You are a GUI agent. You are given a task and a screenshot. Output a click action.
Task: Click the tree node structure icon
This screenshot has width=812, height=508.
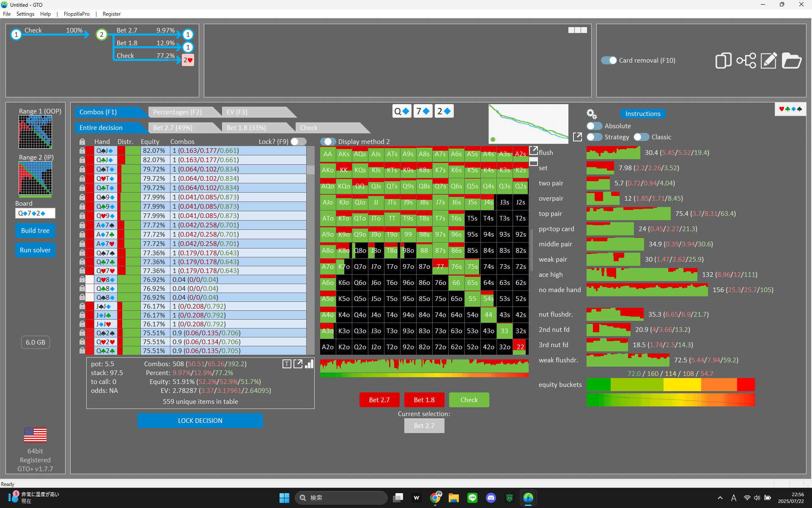[x=746, y=61]
